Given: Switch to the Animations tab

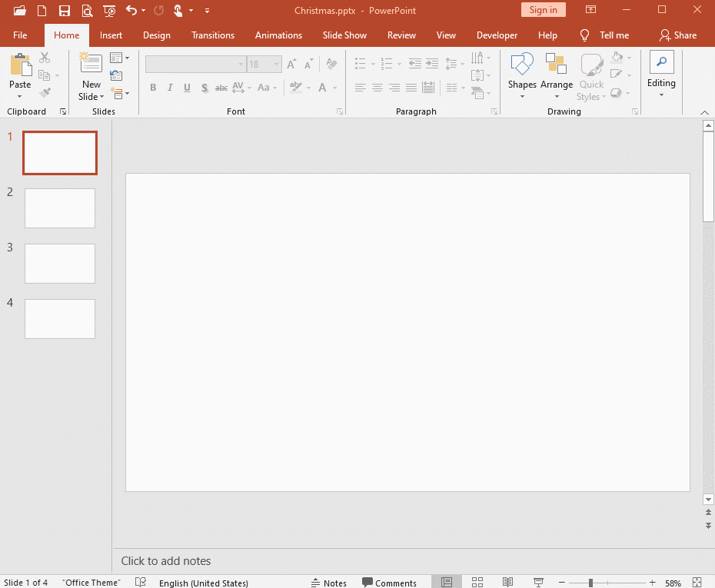Looking at the screenshot, I should point(278,35).
